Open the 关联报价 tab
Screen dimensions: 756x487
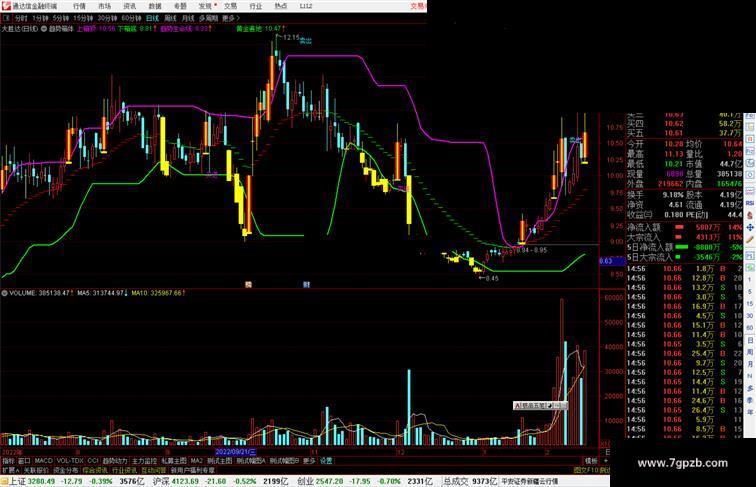(x=36, y=470)
